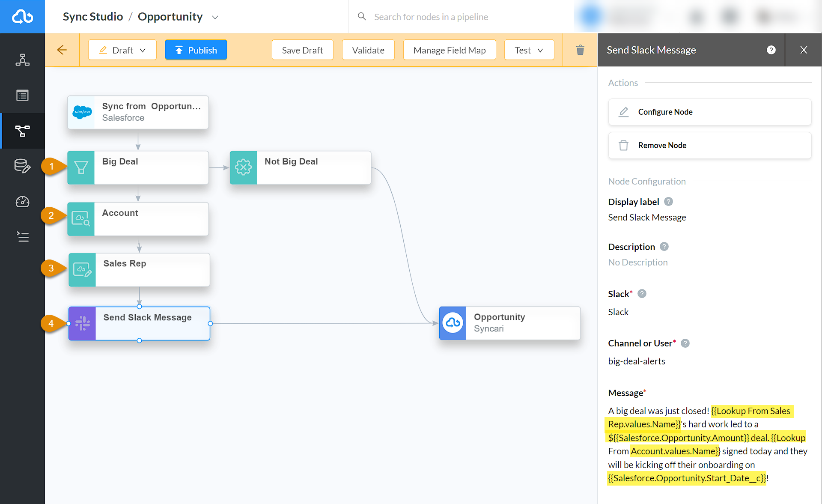Open help for Send Slack Message panel
Viewport: 822px width, 504px height.
point(771,50)
